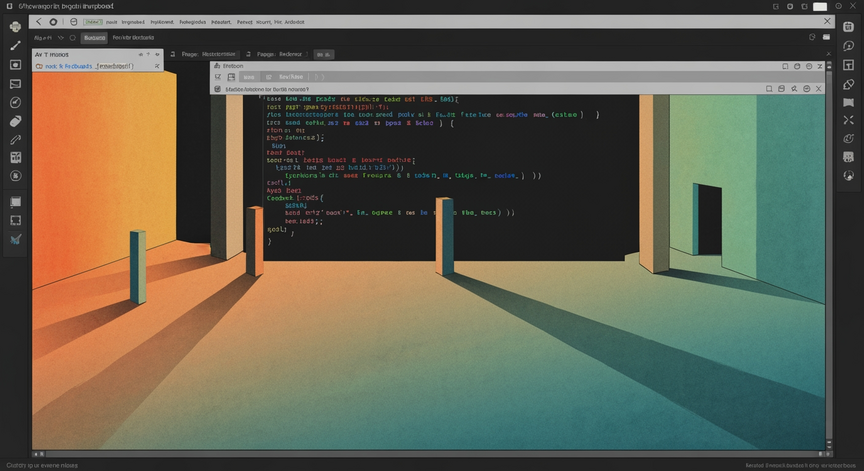Click the pin icon on the code panel header
The image size is (864, 471).
tap(794, 89)
